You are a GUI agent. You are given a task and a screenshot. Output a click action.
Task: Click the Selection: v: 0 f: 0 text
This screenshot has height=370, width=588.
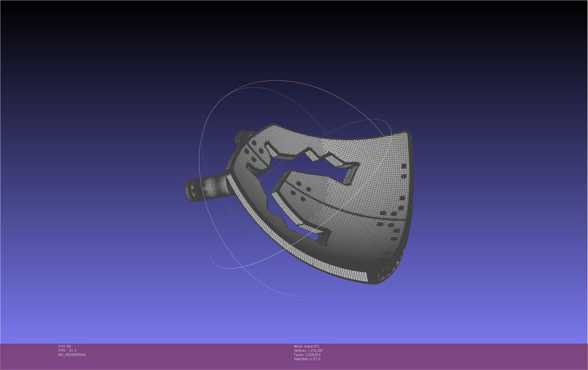coord(307,359)
